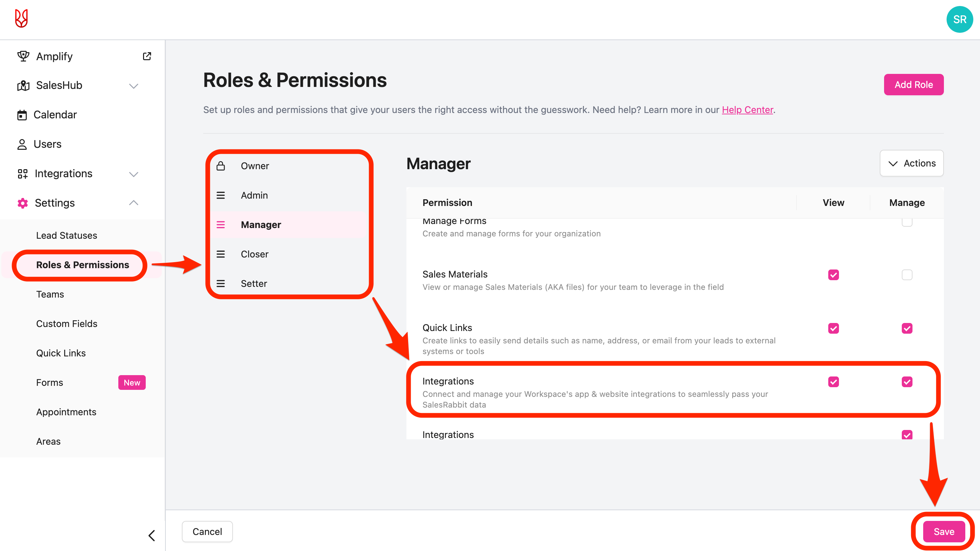980x551 pixels.
Task: Click the Owner role lock icon
Action: [x=221, y=166]
